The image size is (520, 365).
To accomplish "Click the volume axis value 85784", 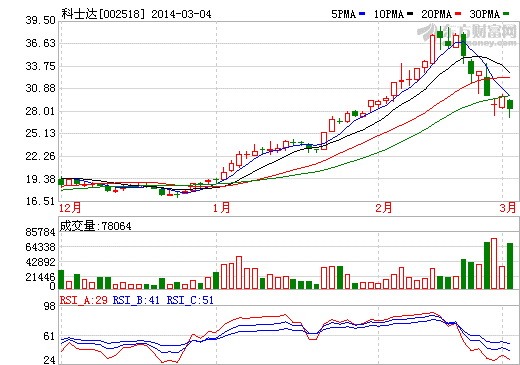I will coord(40,232).
